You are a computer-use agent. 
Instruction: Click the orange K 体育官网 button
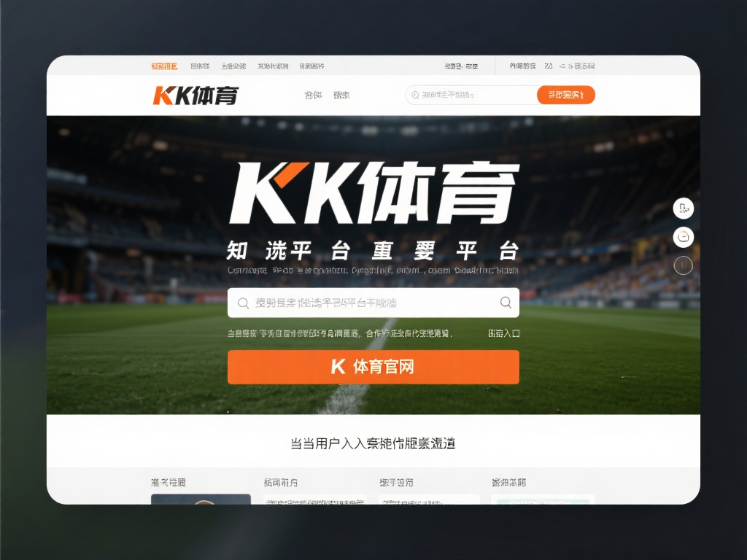coord(373,367)
